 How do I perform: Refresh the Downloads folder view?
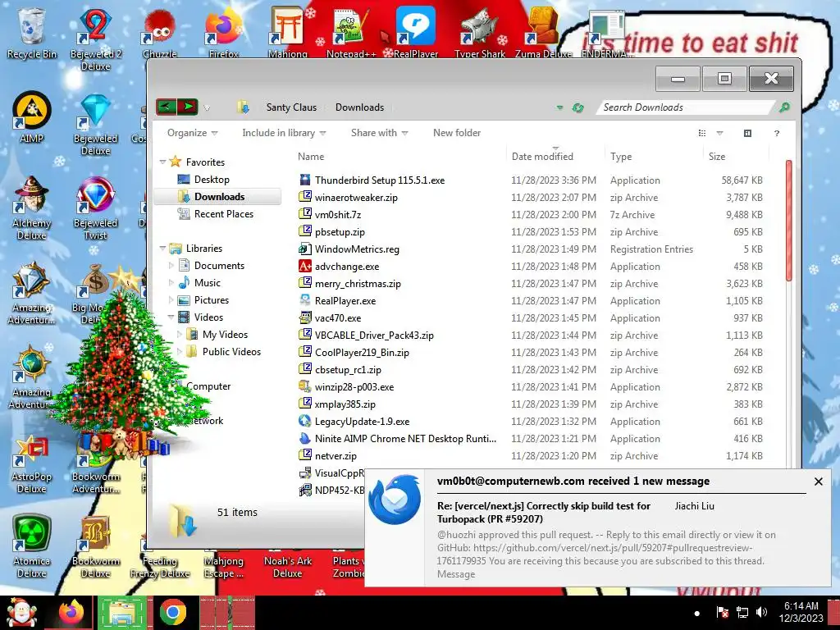click(x=577, y=107)
